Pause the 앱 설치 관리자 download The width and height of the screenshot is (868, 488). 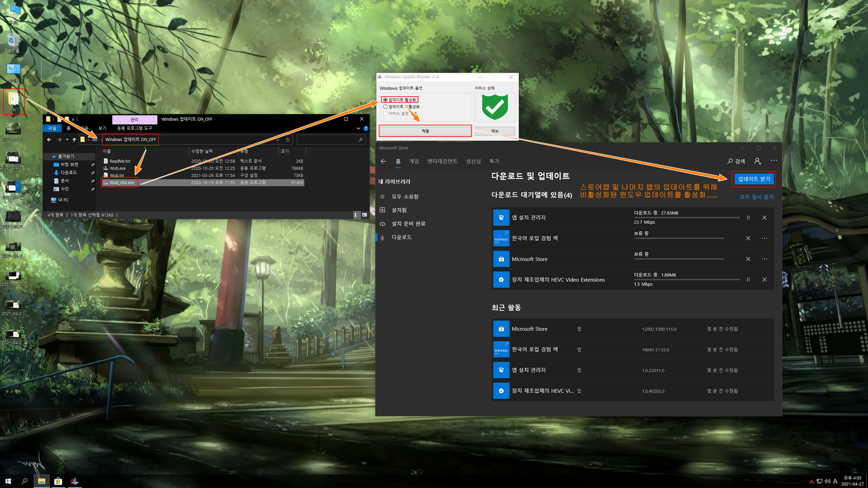(748, 218)
